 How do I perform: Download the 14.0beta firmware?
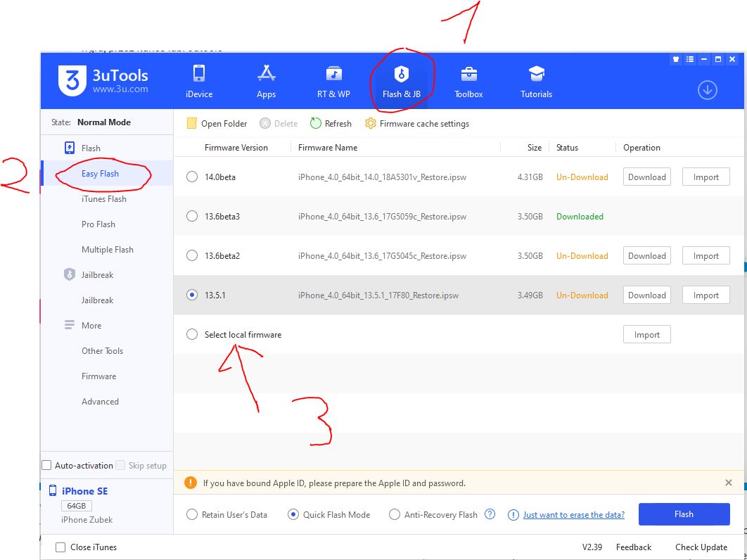647,177
